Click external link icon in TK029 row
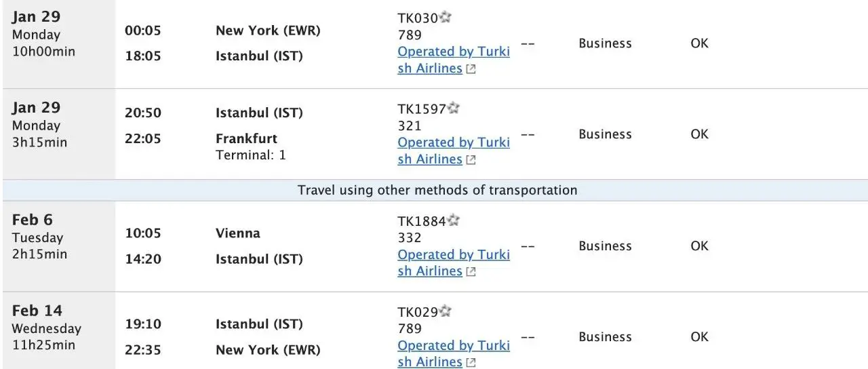The height and width of the screenshot is (369, 868). coord(471,363)
